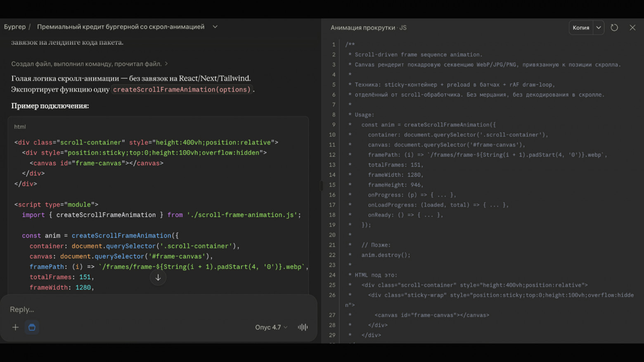Click line number 12 in code panel

(x=332, y=155)
